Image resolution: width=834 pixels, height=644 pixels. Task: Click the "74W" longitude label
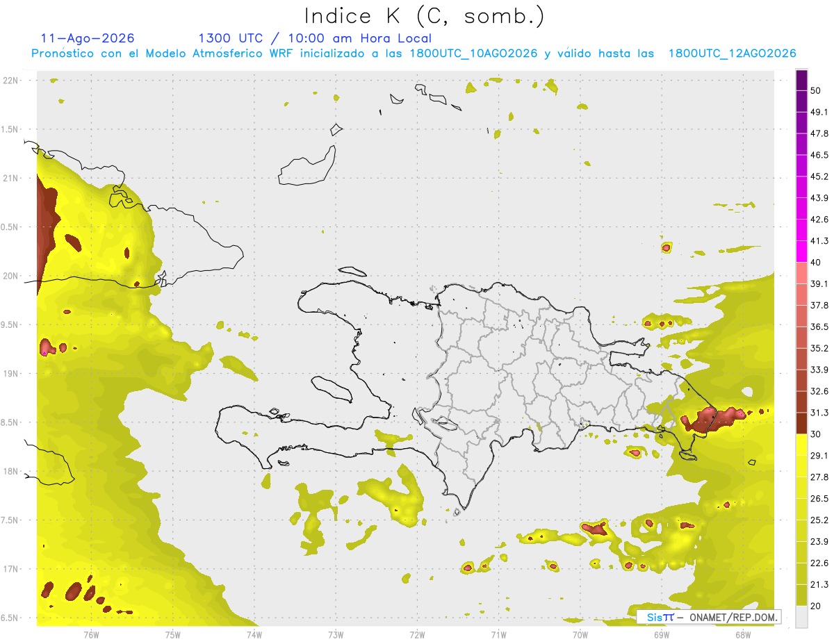click(x=254, y=634)
